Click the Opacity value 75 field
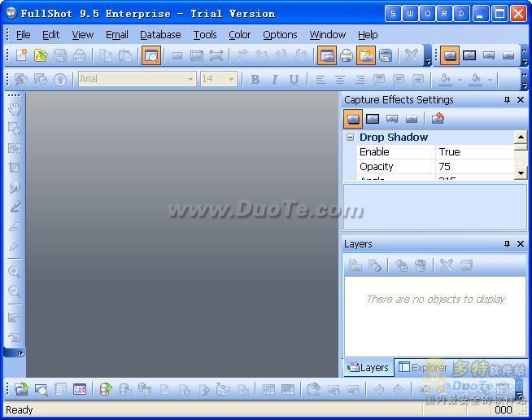This screenshot has height=420, width=532. [475, 166]
